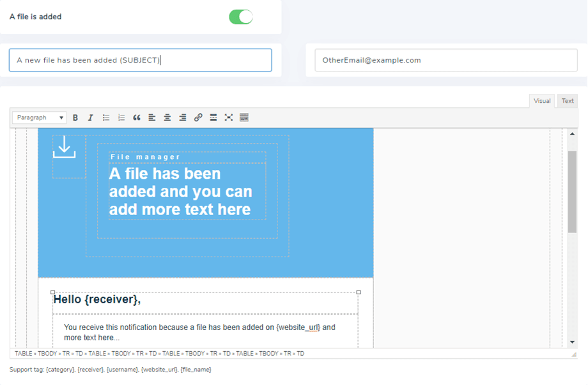Focus the OtherEmail@example.com field

point(445,60)
